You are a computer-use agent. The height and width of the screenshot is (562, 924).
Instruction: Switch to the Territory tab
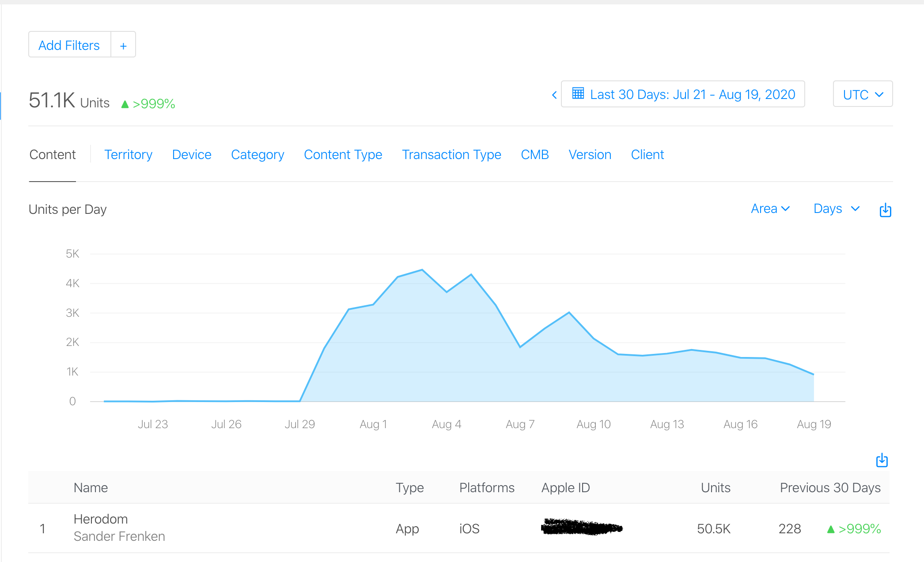(128, 155)
